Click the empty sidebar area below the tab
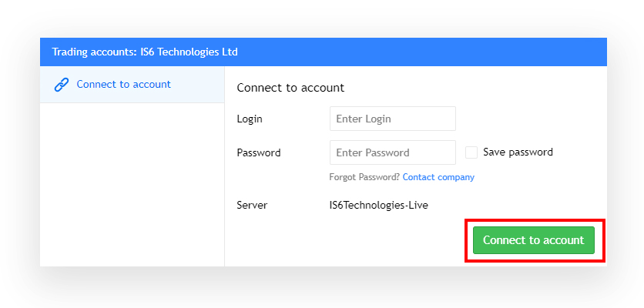 coord(132,184)
